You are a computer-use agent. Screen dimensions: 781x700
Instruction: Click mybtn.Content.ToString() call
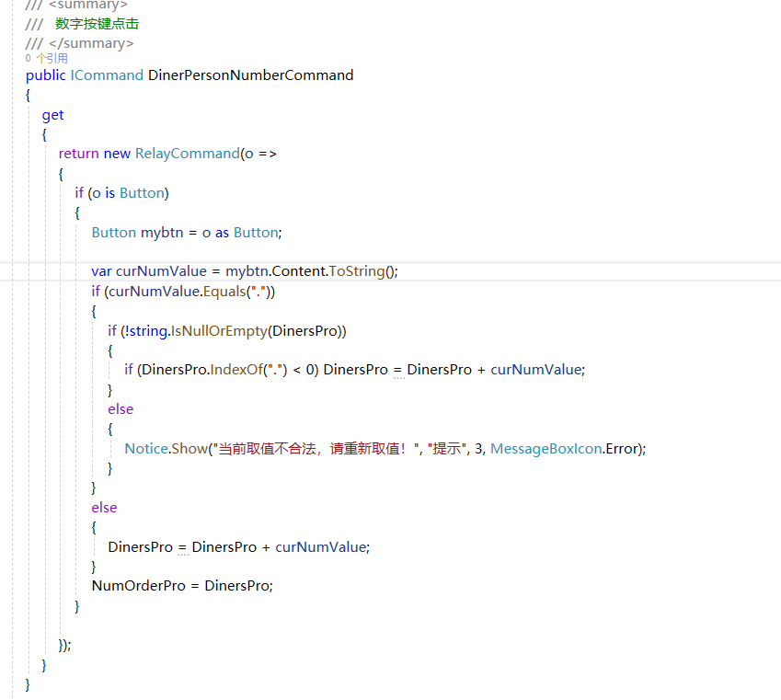point(311,271)
